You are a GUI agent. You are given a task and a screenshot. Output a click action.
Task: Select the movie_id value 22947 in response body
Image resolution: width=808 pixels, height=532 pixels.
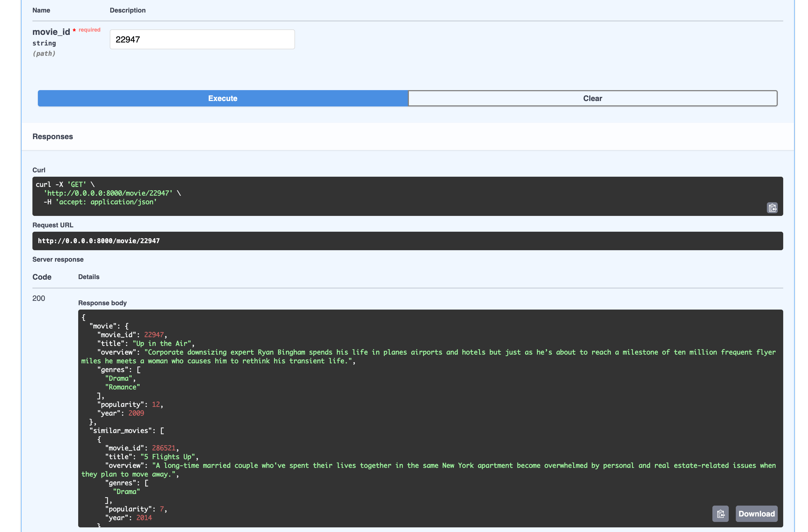[x=153, y=335]
